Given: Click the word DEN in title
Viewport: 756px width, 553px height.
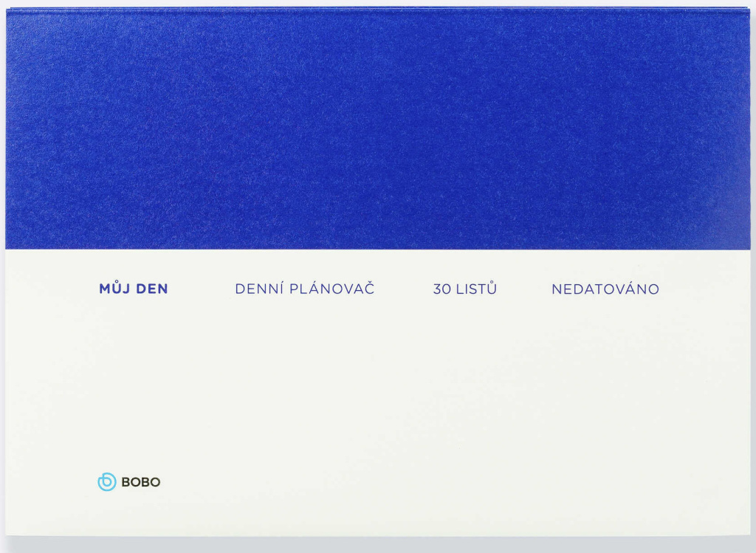Looking at the screenshot, I should (152, 289).
